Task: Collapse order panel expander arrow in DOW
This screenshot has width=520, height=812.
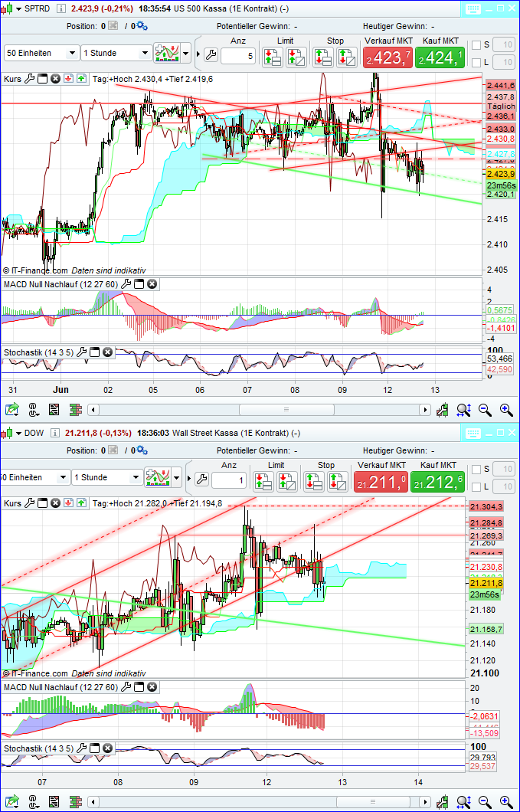Action: click(190, 477)
